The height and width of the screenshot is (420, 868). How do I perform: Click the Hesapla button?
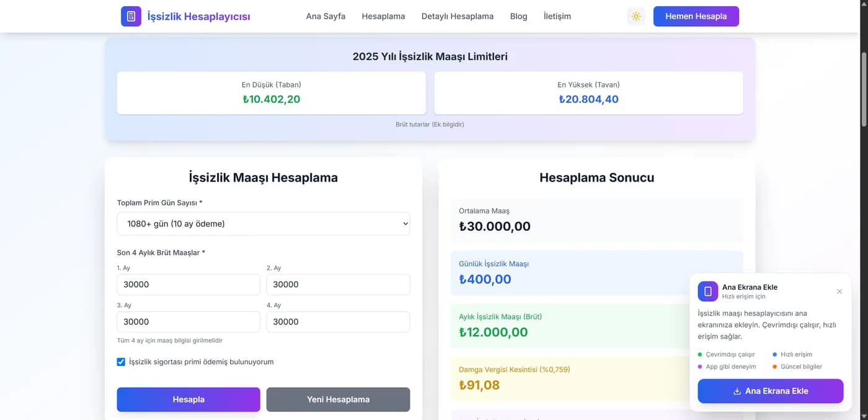tap(188, 400)
